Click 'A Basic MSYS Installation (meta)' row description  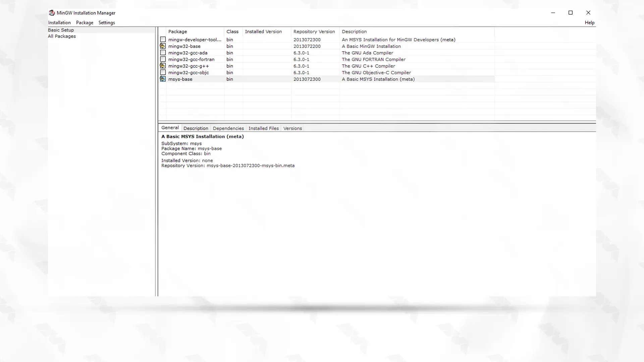click(x=378, y=79)
